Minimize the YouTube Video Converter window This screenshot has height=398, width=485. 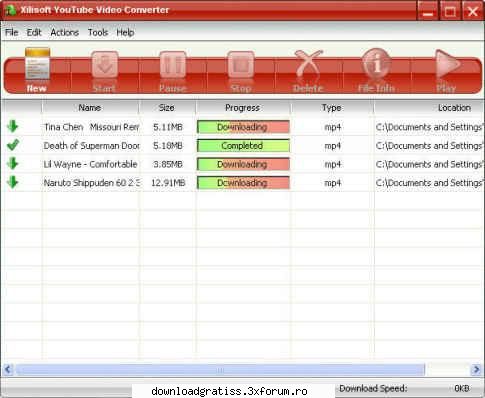pyautogui.click(x=428, y=12)
